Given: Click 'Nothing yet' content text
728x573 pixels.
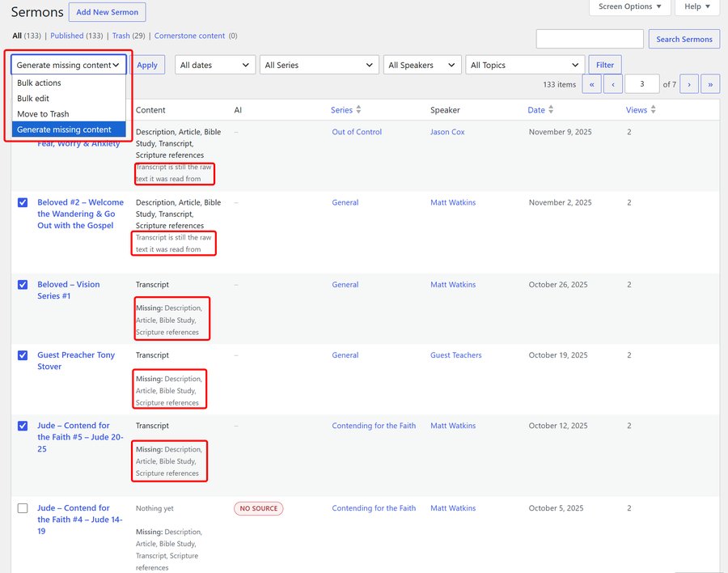Looking at the screenshot, I should click(154, 508).
